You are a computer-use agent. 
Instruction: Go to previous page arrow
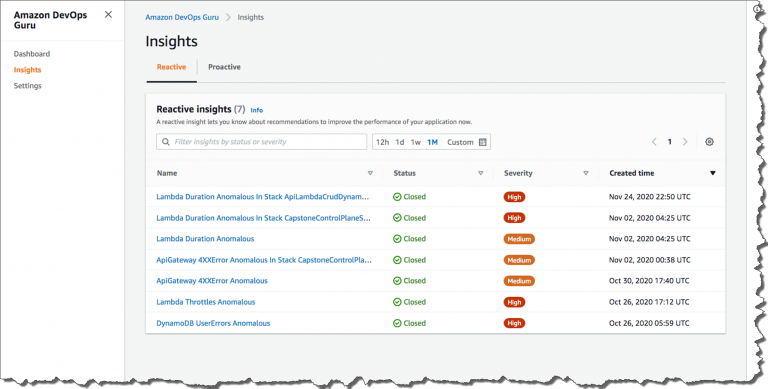[x=654, y=142]
